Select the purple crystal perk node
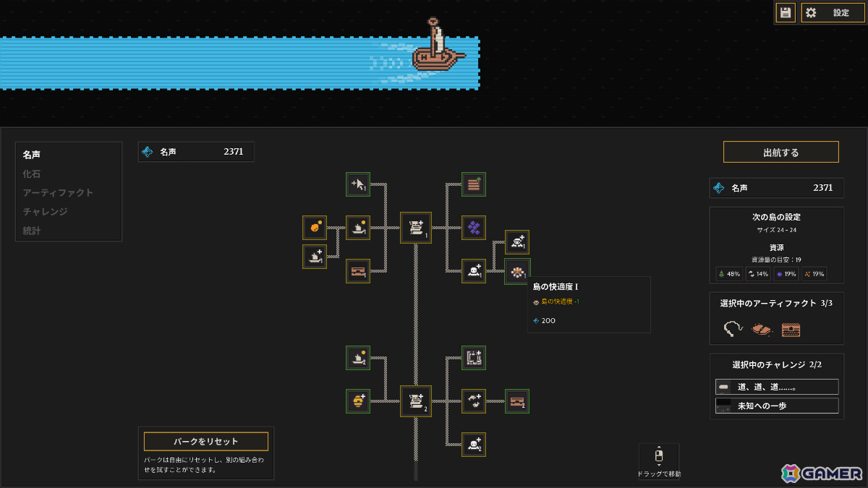868x488 pixels. (474, 228)
